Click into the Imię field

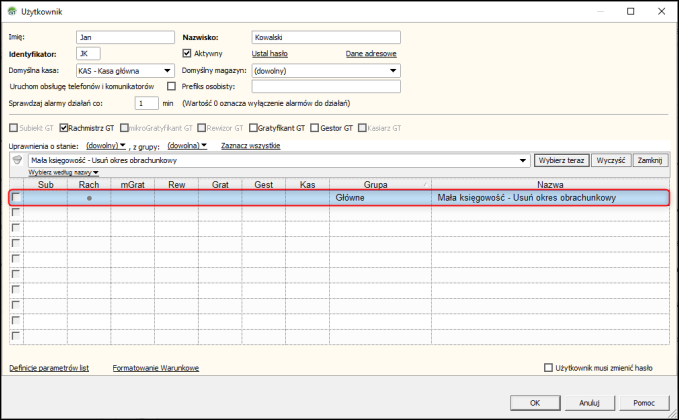126,37
